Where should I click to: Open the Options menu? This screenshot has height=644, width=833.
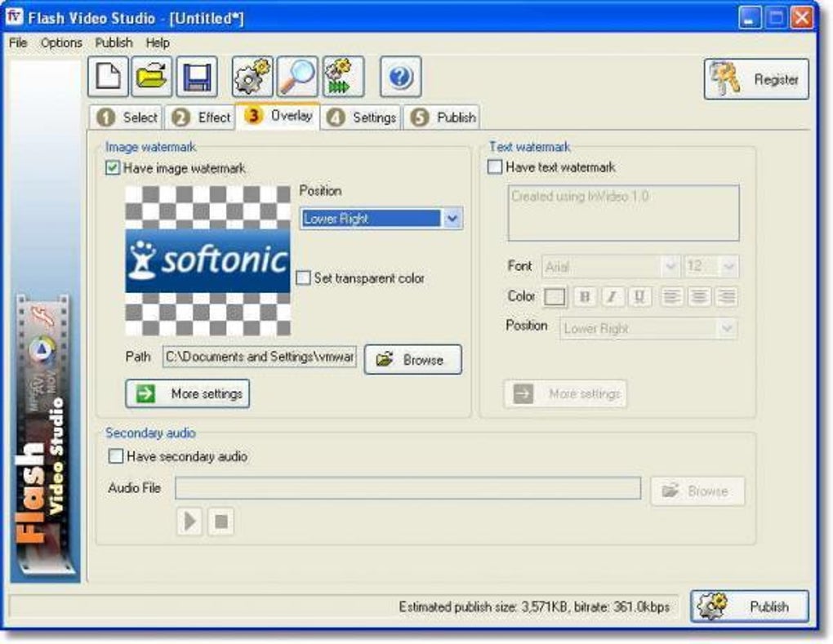(x=61, y=43)
